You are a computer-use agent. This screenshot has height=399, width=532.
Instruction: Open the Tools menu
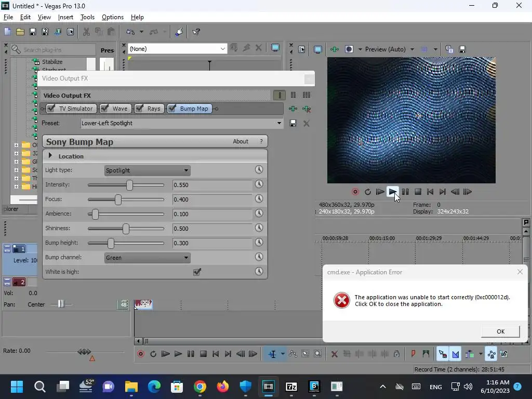[87, 17]
